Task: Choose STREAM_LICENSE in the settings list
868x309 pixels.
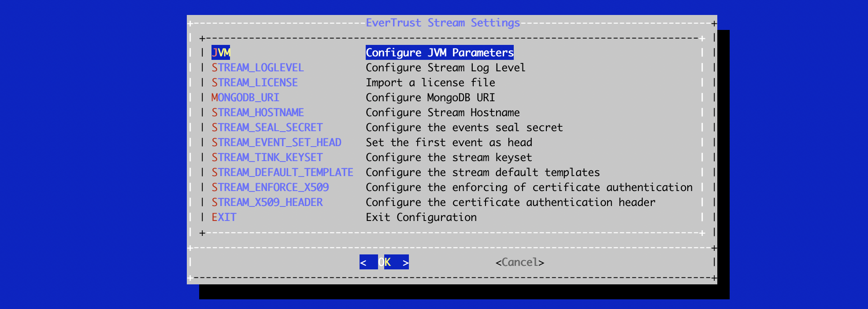Action: click(x=255, y=82)
